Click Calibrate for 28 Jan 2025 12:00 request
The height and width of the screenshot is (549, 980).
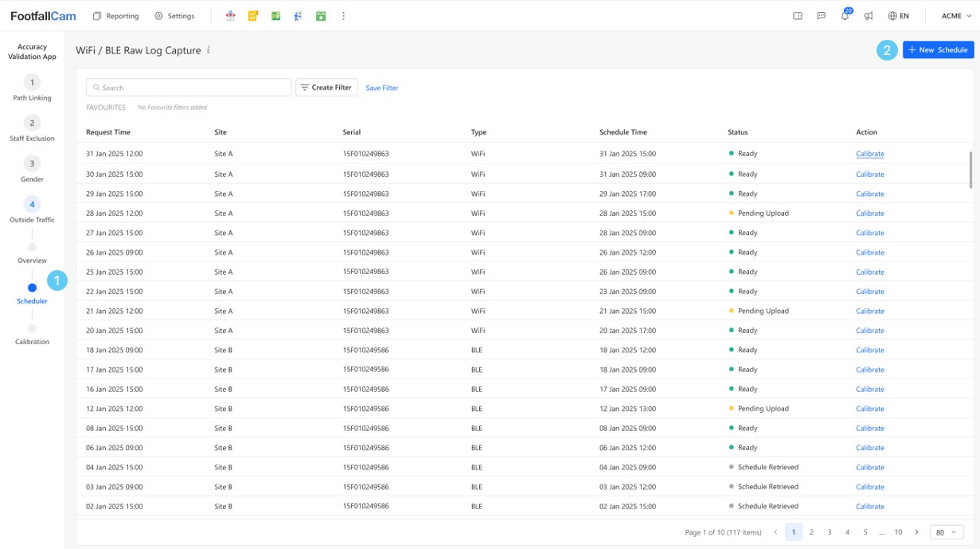pyautogui.click(x=869, y=214)
